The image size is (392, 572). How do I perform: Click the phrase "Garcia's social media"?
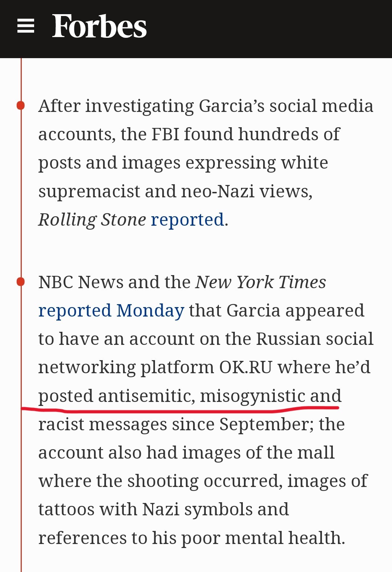click(x=286, y=106)
